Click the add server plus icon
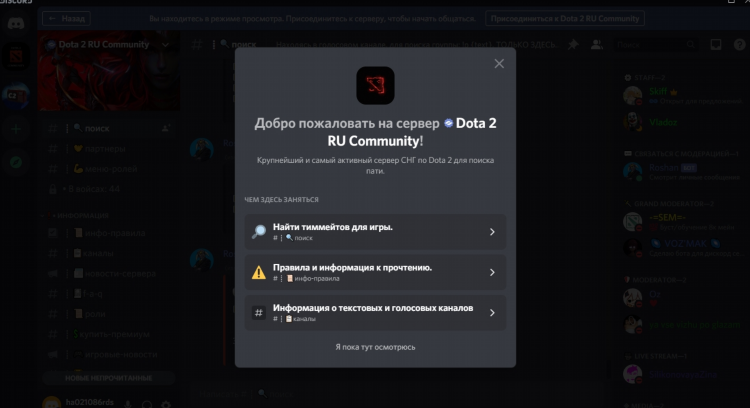The height and width of the screenshot is (408, 750). click(16, 129)
